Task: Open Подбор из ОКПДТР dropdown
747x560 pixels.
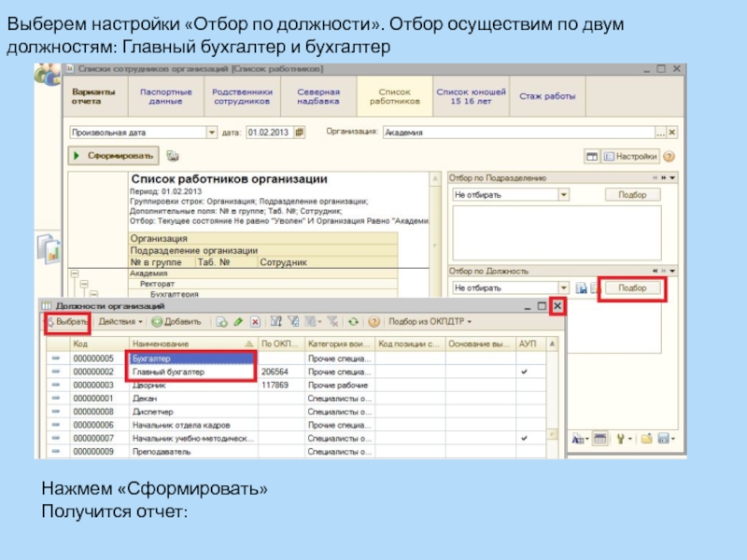Action: (x=430, y=321)
